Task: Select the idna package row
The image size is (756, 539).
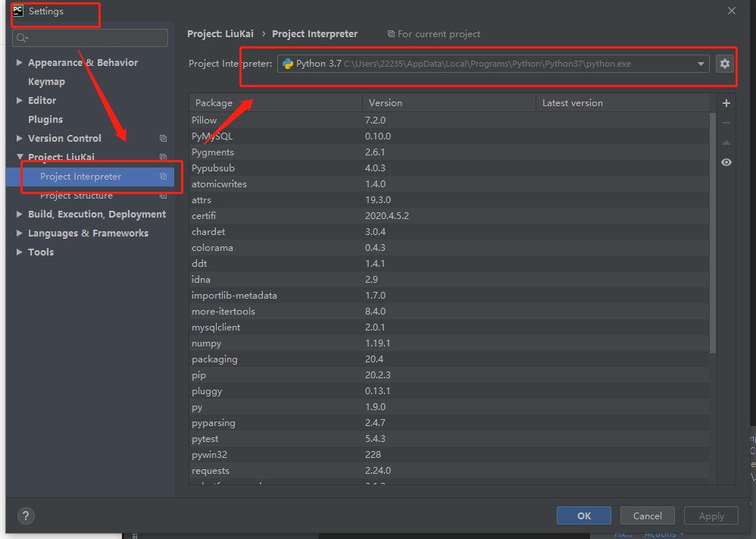Action: click(449, 280)
